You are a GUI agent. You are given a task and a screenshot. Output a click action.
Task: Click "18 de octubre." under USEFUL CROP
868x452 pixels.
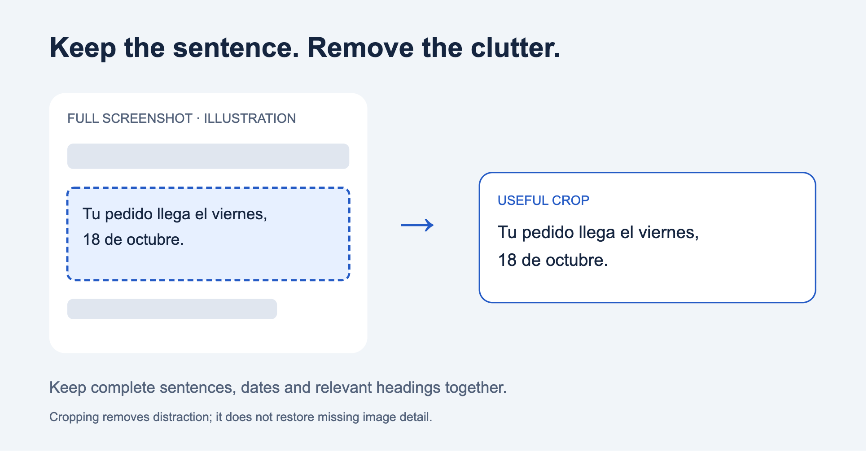553,260
